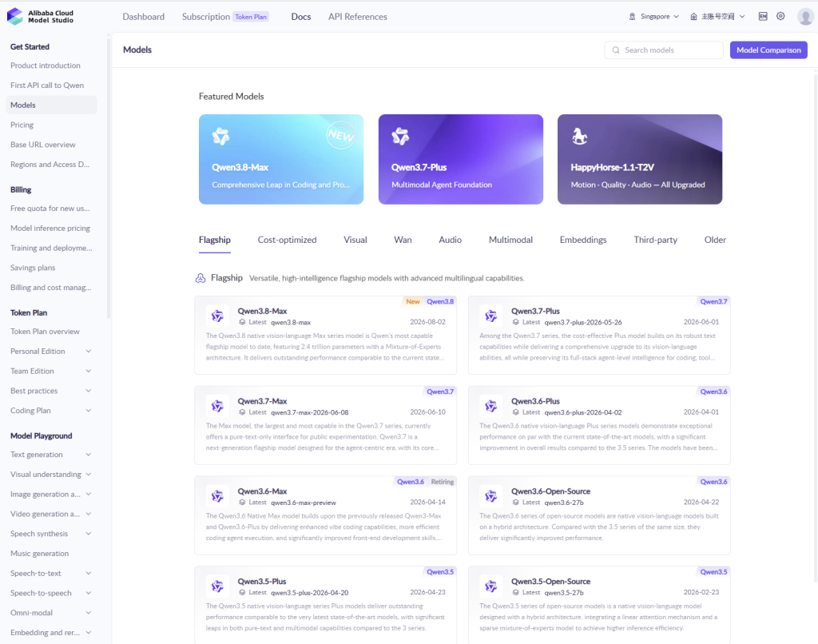Image resolution: width=818 pixels, height=644 pixels.
Task: Open Music generation in sidebar
Action: coord(40,553)
